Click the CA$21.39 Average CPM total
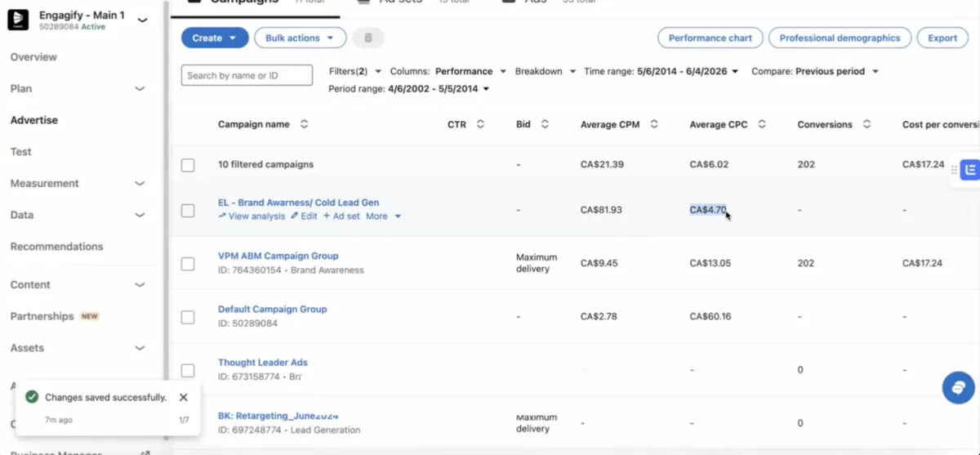 coord(602,164)
